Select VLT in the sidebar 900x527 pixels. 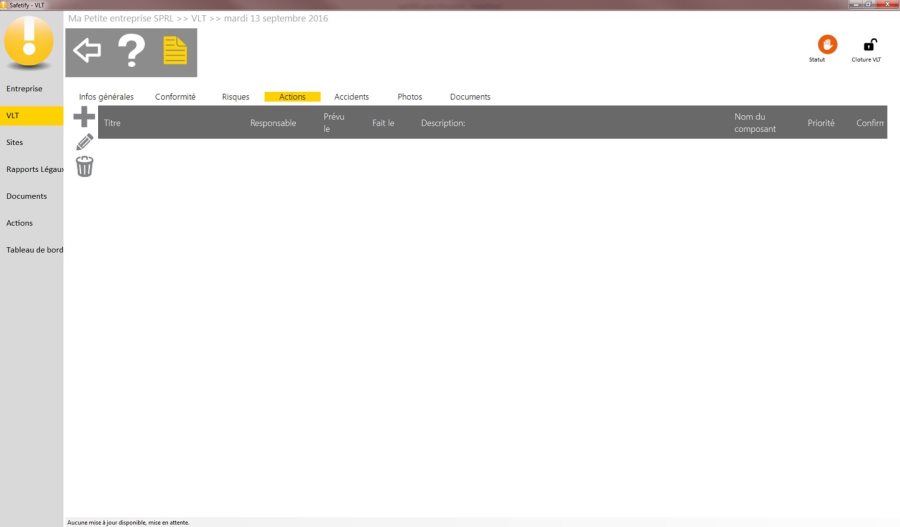point(32,115)
